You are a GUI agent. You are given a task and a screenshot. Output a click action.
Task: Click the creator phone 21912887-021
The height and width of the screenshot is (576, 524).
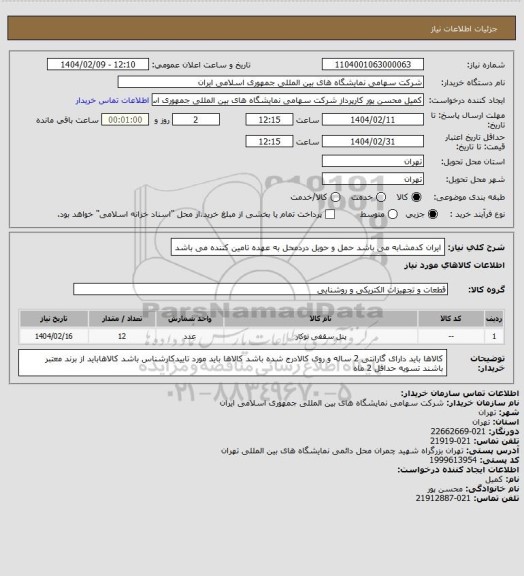(443, 498)
